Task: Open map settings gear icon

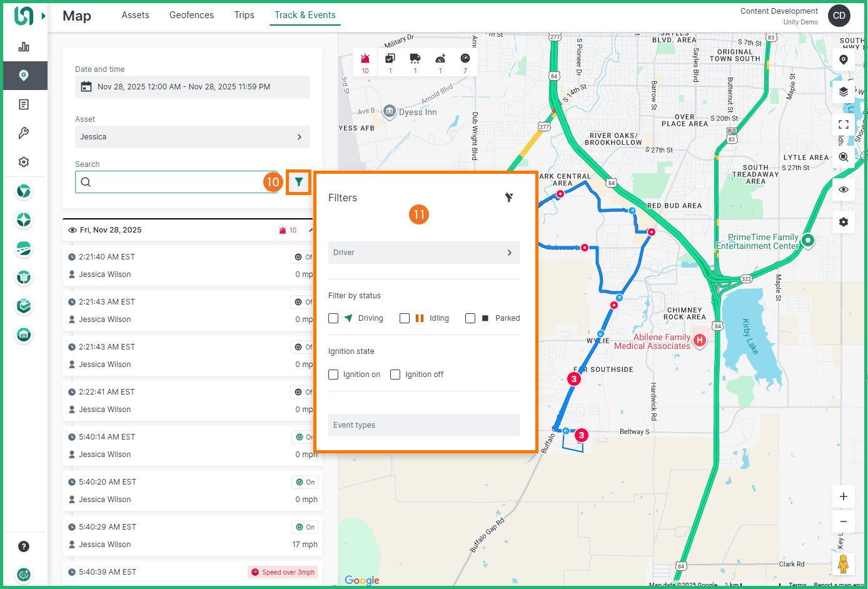Action: point(843,222)
